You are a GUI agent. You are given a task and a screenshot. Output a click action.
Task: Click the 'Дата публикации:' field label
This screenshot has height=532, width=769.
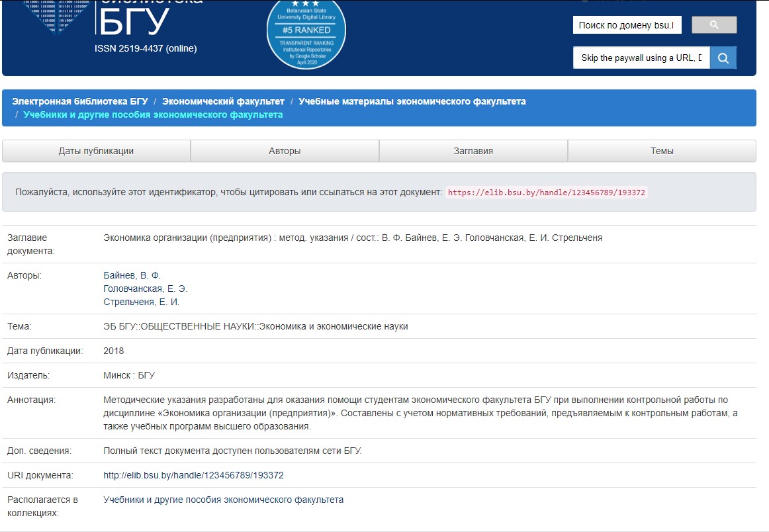click(x=45, y=351)
